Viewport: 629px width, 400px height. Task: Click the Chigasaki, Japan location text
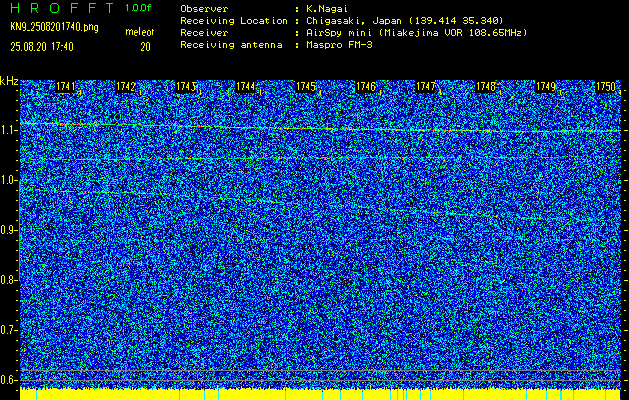[x=405, y=21]
